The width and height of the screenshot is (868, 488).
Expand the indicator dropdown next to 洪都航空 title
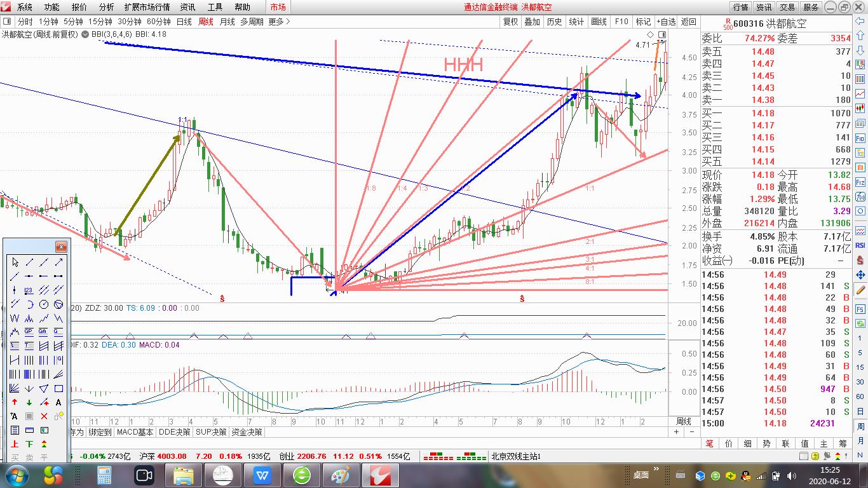click(85, 34)
